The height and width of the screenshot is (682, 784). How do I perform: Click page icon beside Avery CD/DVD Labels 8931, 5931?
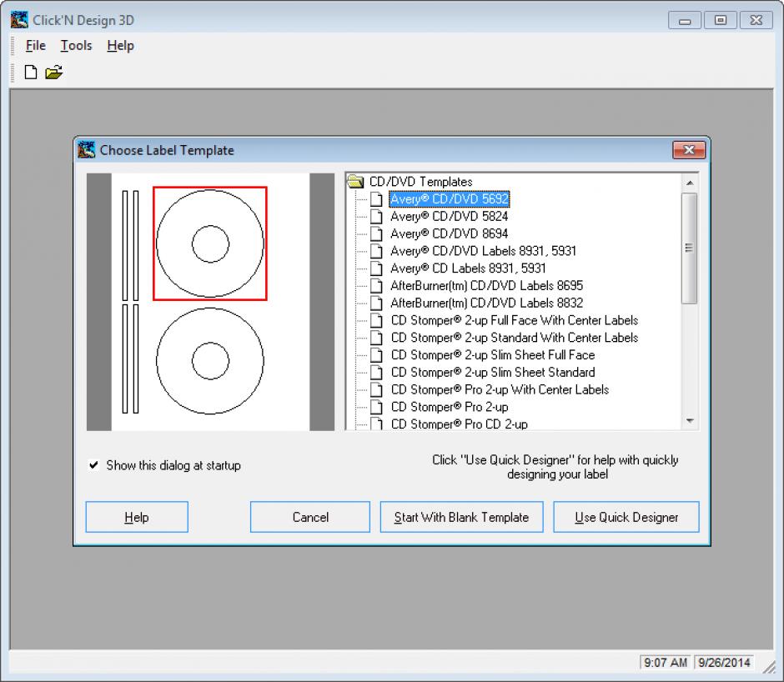(376, 251)
